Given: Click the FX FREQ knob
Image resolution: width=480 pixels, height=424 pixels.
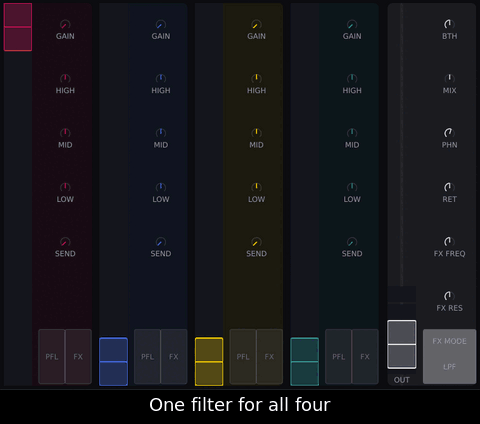Looking at the screenshot, I should tap(449, 242).
